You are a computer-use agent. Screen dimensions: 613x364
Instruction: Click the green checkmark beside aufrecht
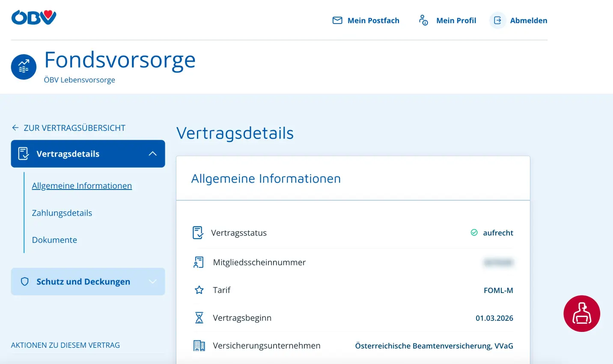[x=474, y=232]
